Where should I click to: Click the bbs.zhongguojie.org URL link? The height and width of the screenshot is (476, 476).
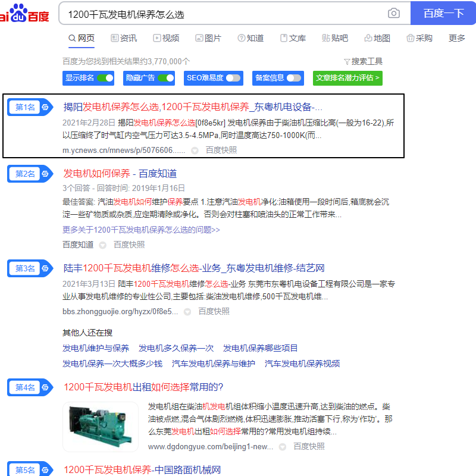coord(120,311)
